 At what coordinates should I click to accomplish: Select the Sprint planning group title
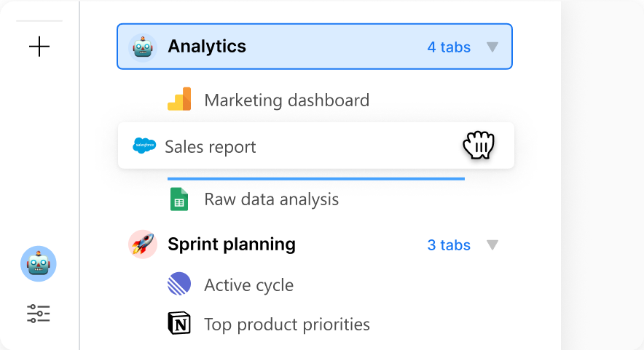click(232, 244)
